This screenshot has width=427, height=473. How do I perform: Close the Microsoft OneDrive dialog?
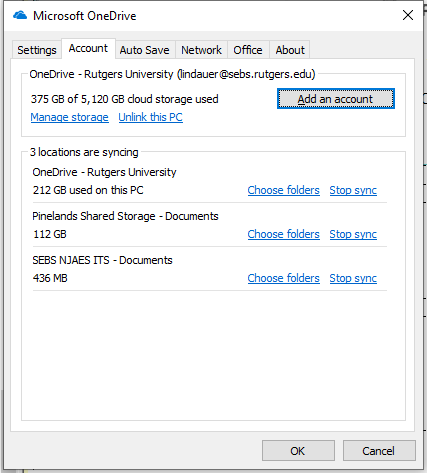tap(408, 15)
